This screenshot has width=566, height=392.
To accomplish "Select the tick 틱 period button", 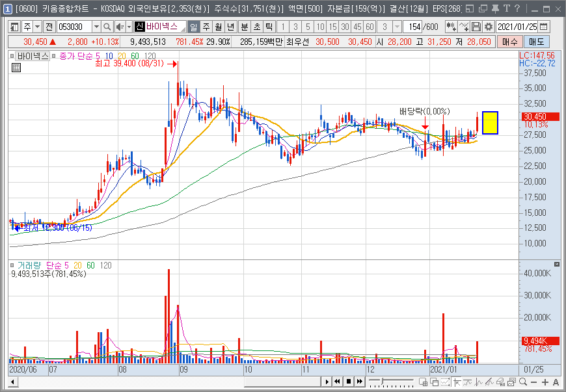I will pyautogui.click(x=269, y=27).
